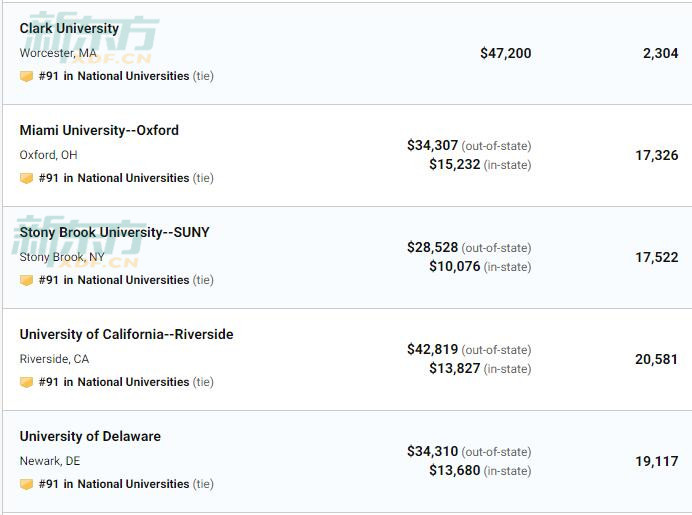Click the 17,522 enrollment number for Stony Brook
The image size is (692, 515).
[x=657, y=257]
